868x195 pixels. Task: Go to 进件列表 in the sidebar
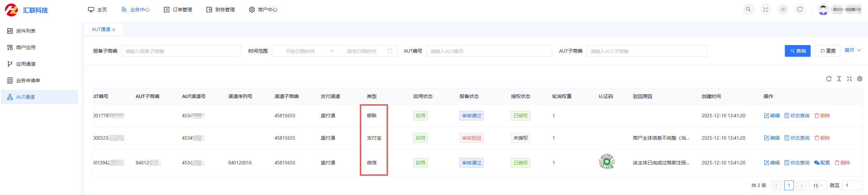pyautogui.click(x=40, y=31)
